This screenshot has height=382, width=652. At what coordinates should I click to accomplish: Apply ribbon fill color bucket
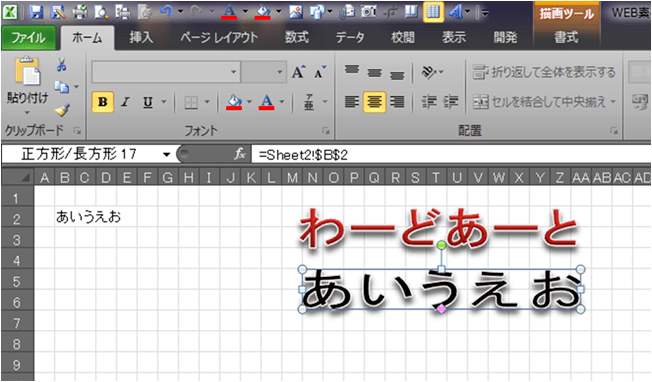(234, 102)
